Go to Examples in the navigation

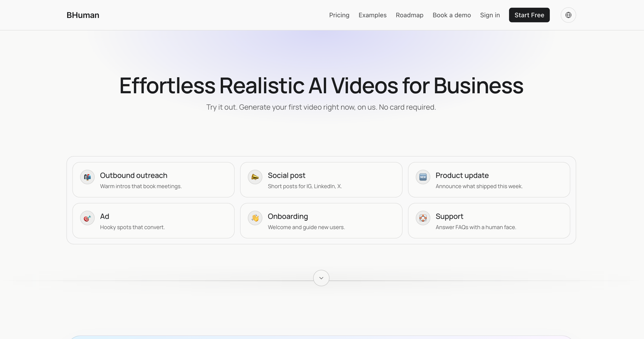point(373,15)
